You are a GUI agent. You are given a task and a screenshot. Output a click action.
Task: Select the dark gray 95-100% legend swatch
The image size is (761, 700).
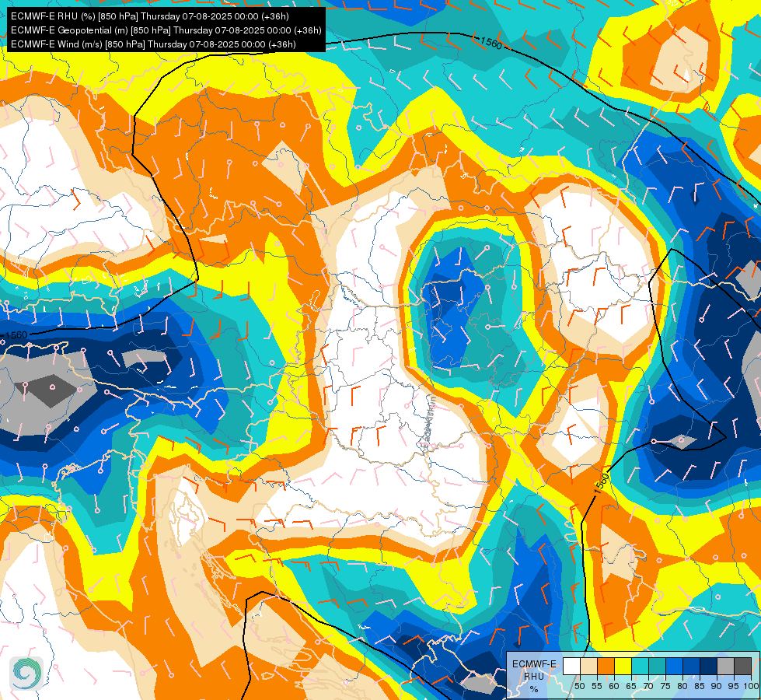tap(742, 666)
